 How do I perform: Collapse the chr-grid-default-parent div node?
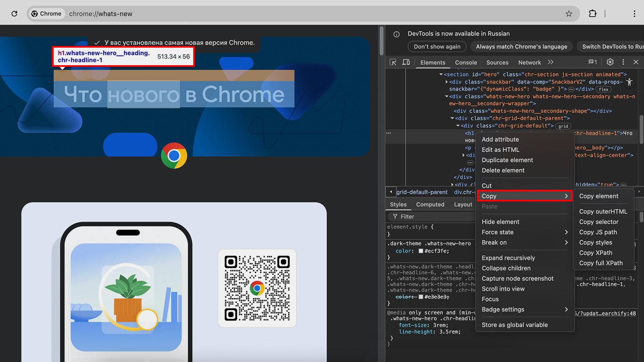point(452,118)
